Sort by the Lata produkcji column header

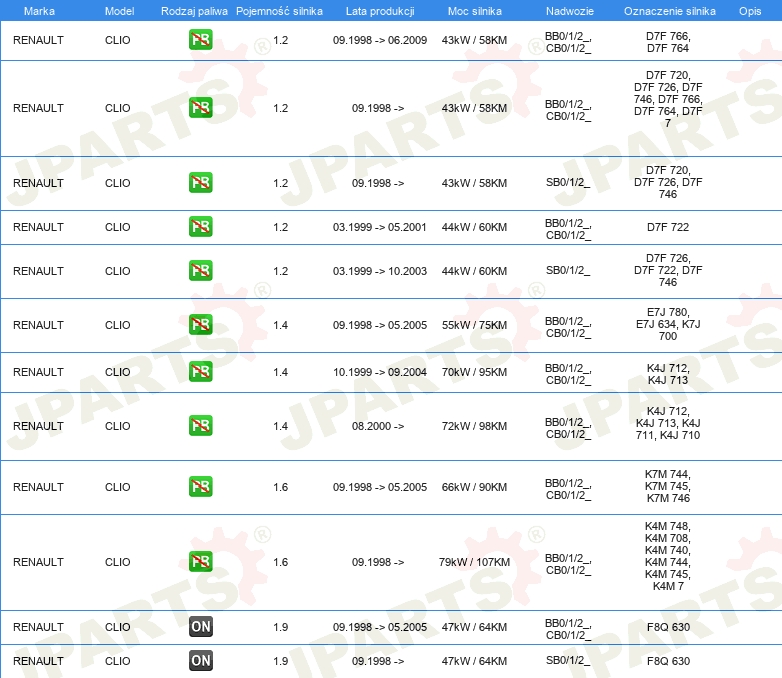[x=379, y=11]
